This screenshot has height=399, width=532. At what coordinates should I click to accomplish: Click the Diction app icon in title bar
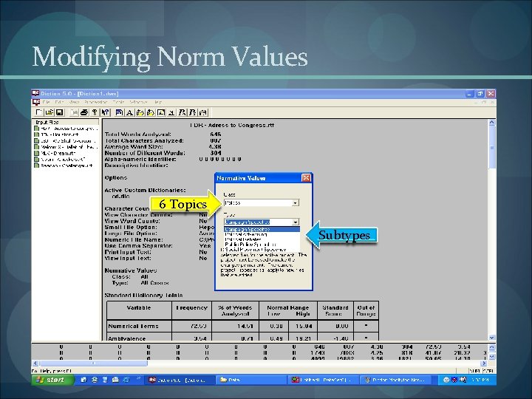point(35,93)
